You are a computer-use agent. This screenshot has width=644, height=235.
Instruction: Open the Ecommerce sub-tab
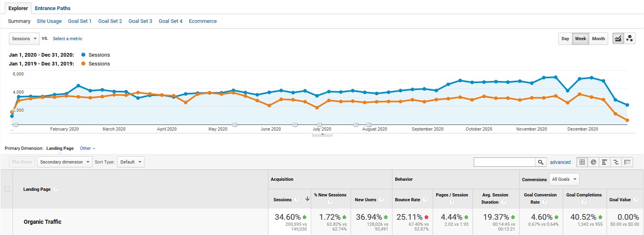(x=202, y=21)
